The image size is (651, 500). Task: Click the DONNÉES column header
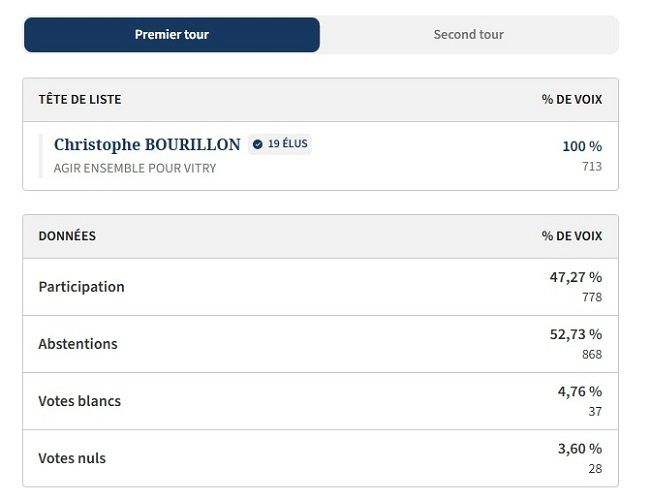click(67, 236)
